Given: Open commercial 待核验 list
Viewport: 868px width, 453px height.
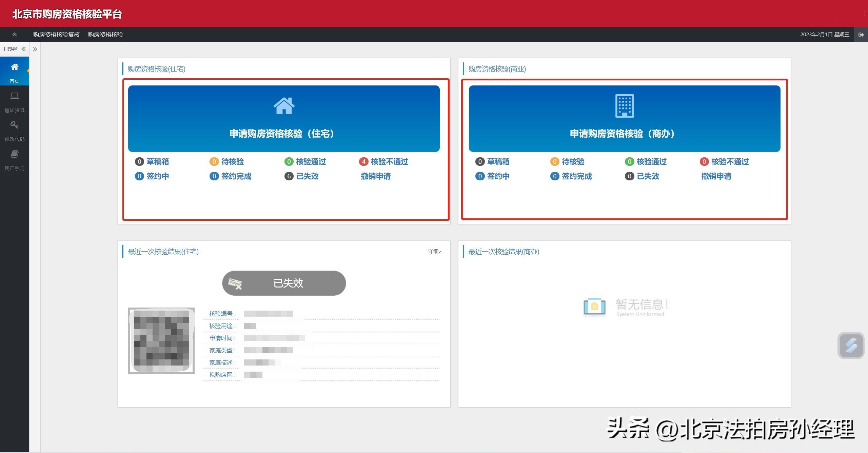Looking at the screenshot, I should pyautogui.click(x=568, y=162).
